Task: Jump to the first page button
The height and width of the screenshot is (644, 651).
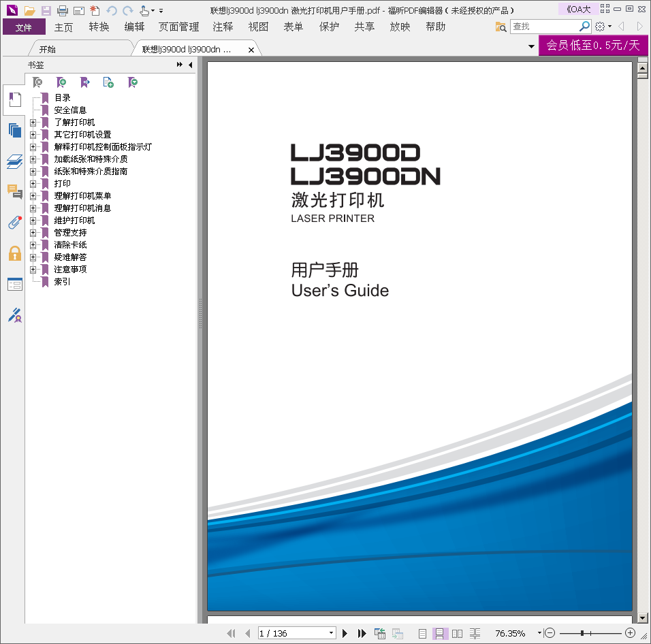Action: [232, 633]
